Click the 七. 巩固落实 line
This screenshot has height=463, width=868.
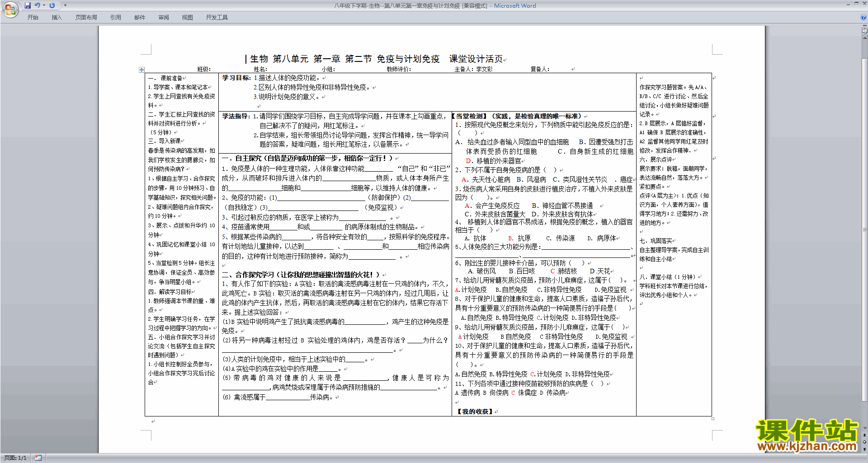[656, 241]
